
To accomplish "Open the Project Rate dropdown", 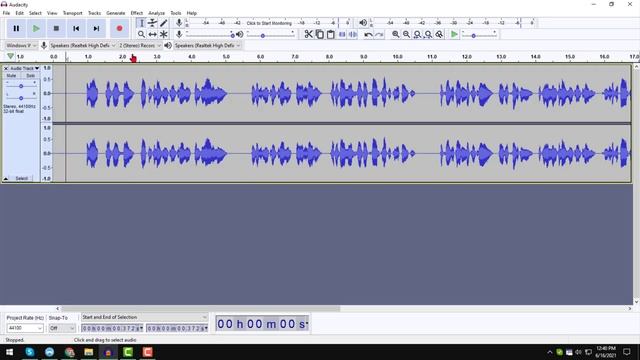I will tap(25, 328).
